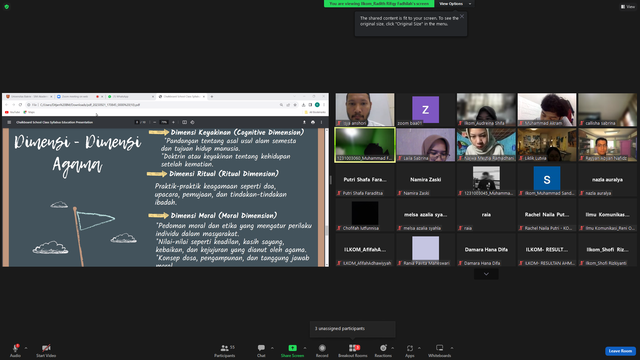Select nazla auralya's participant tile

pyautogui.click(x=607, y=180)
